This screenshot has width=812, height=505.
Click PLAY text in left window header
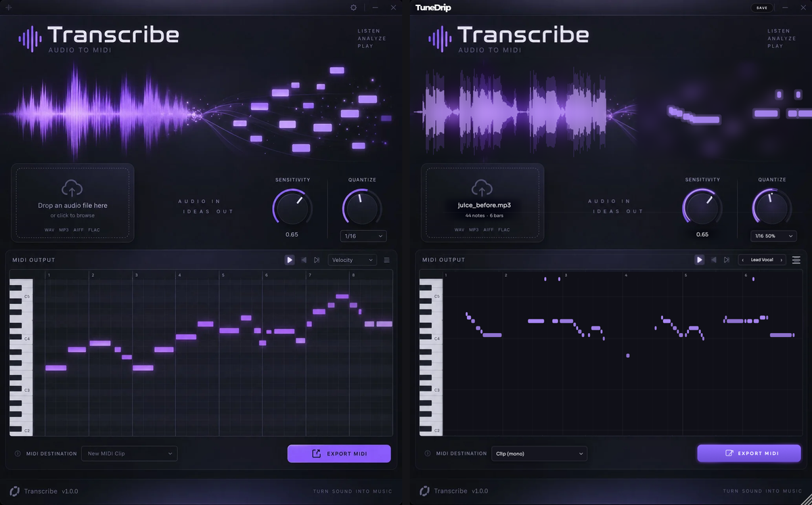pyautogui.click(x=365, y=46)
